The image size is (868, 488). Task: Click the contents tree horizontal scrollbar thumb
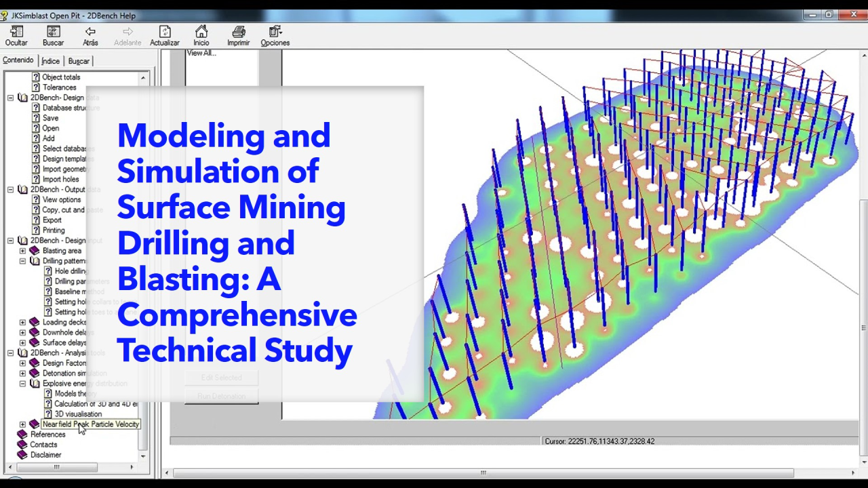coord(57,467)
